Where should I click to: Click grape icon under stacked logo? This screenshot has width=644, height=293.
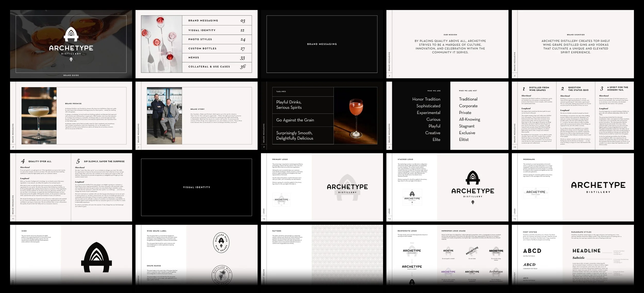(473, 202)
